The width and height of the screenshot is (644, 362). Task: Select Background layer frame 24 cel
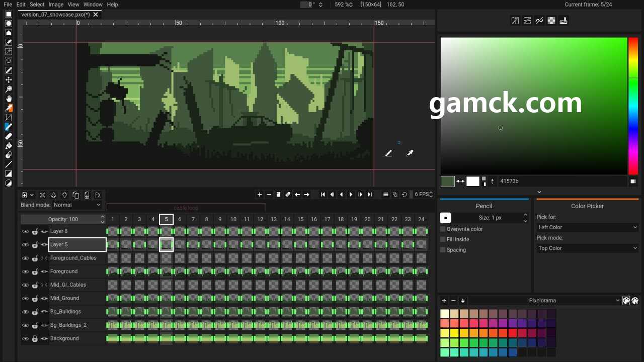tap(421, 338)
